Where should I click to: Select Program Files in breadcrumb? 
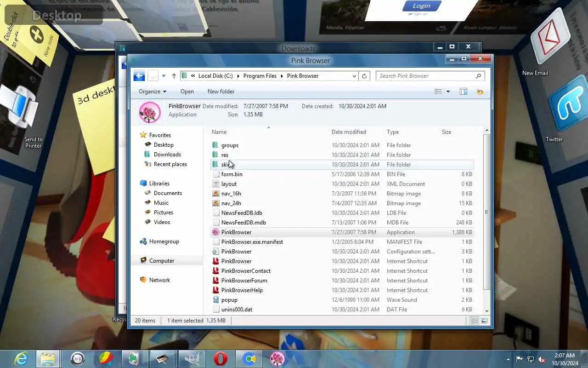[260, 76]
